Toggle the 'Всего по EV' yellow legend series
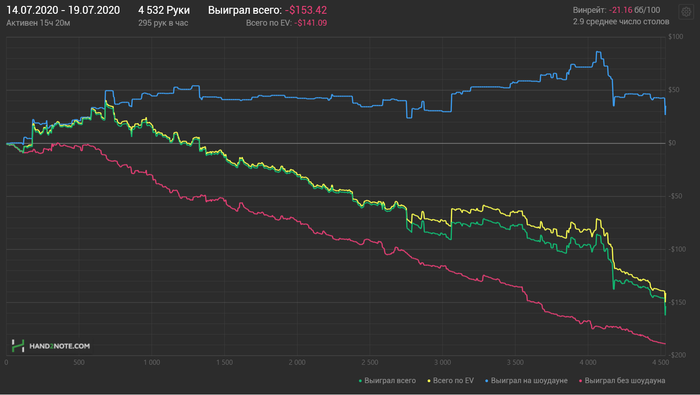700x395 pixels. [450, 381]
